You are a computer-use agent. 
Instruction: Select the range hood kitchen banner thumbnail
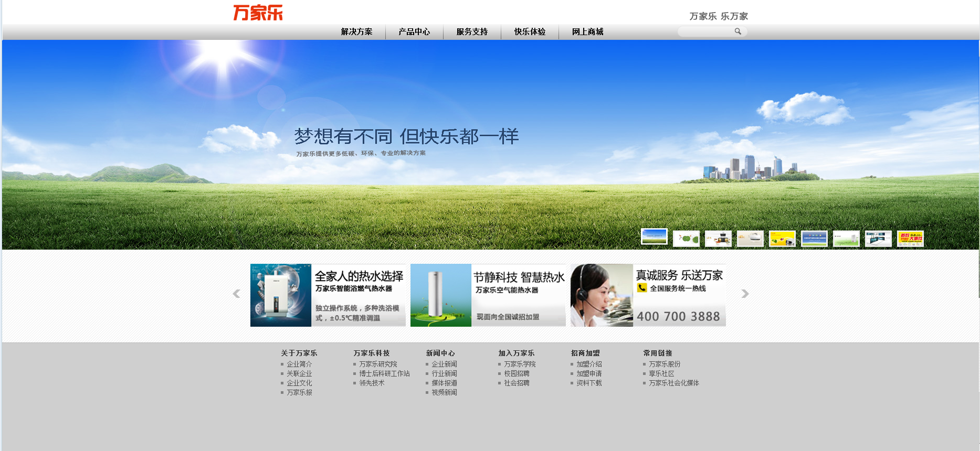click(x=718, y=239)
